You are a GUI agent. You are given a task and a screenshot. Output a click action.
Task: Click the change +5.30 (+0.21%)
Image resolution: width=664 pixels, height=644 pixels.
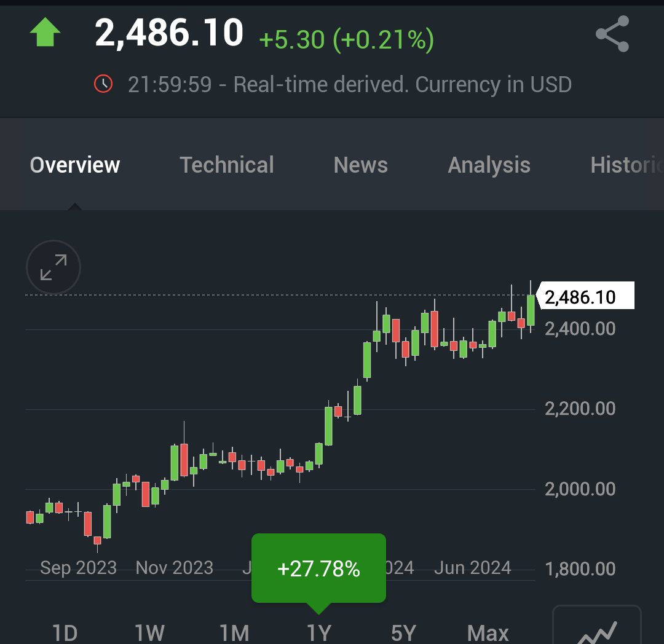coord(346,40)
